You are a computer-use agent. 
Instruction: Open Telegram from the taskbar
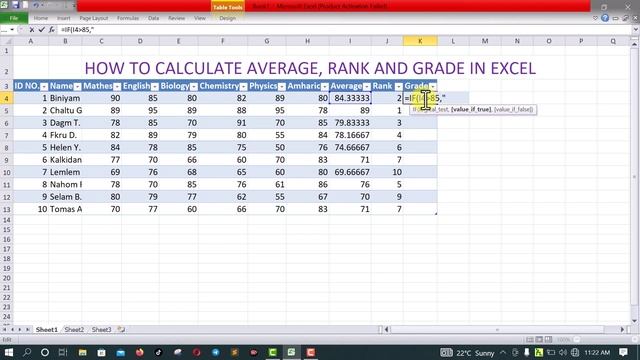pyautogui.click(x=216, y=352)
